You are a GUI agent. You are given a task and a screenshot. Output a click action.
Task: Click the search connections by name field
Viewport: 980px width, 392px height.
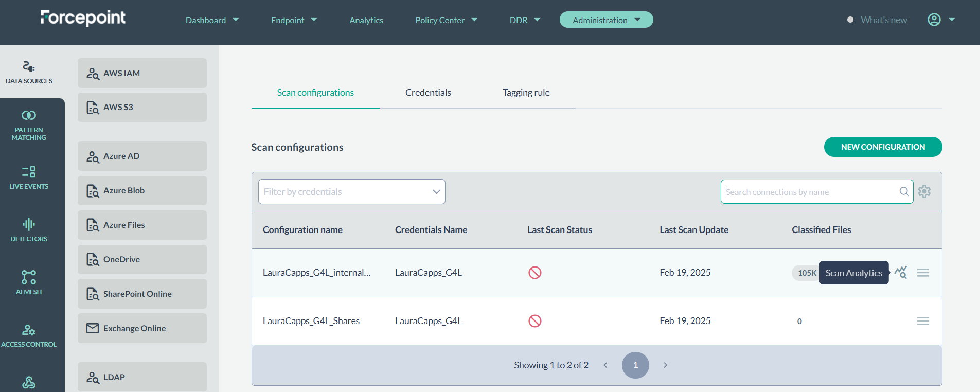(810, 192)
